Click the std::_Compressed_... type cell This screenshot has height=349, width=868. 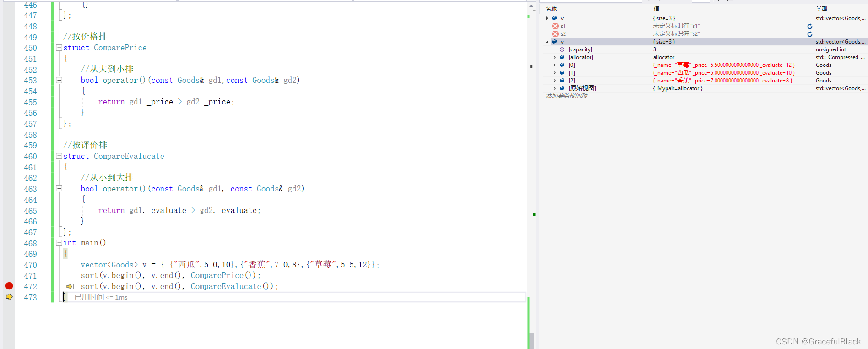pyautogui.click(x=840, y=57)
